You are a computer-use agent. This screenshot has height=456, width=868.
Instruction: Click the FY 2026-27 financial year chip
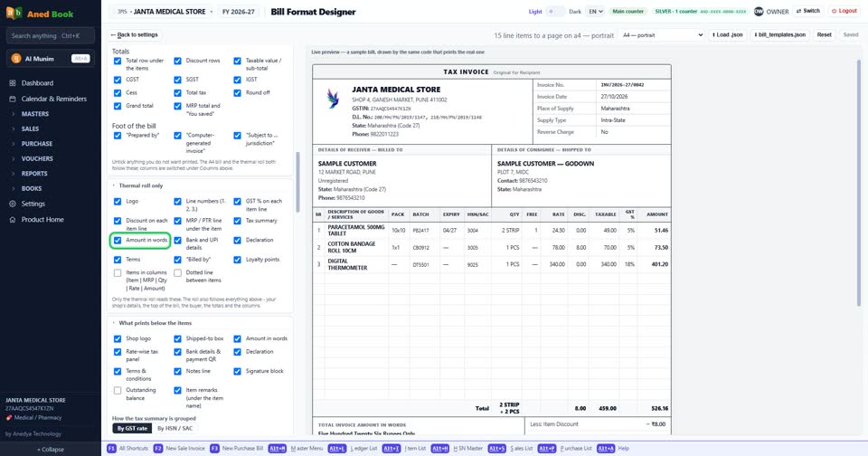(x=239, y=12)
